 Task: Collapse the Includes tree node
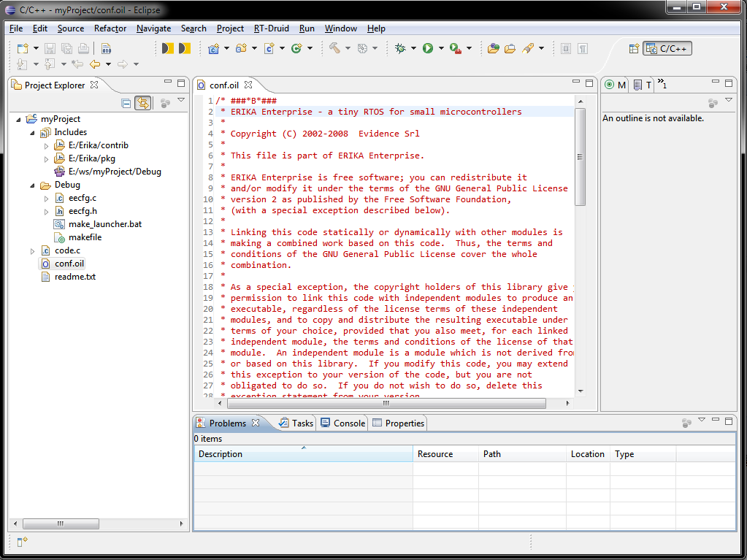coord(32,133)
